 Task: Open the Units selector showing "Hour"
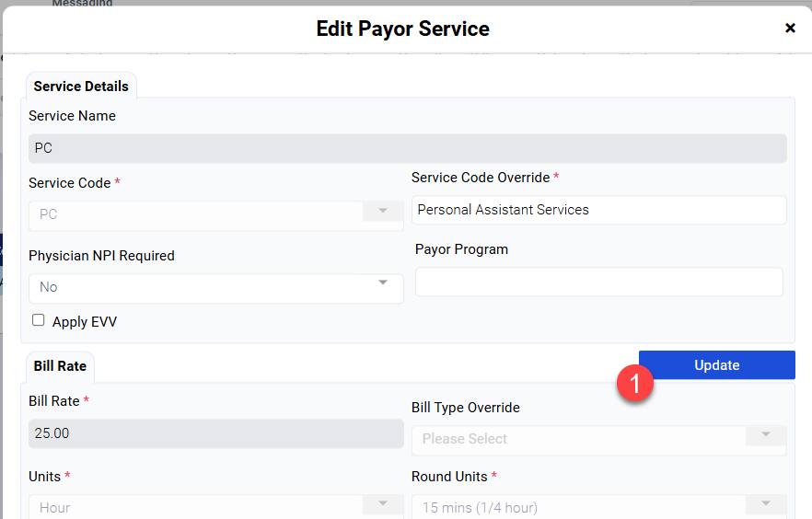203,507
